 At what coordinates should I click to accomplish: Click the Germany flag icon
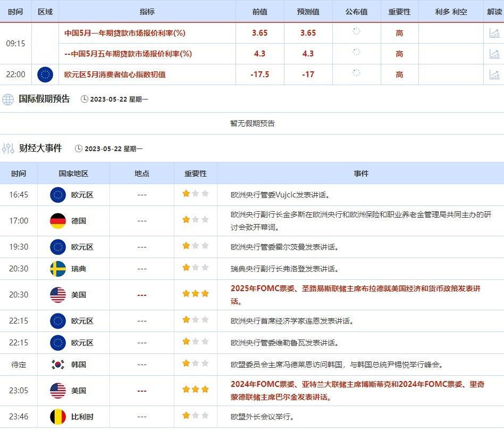coord(57,220)
